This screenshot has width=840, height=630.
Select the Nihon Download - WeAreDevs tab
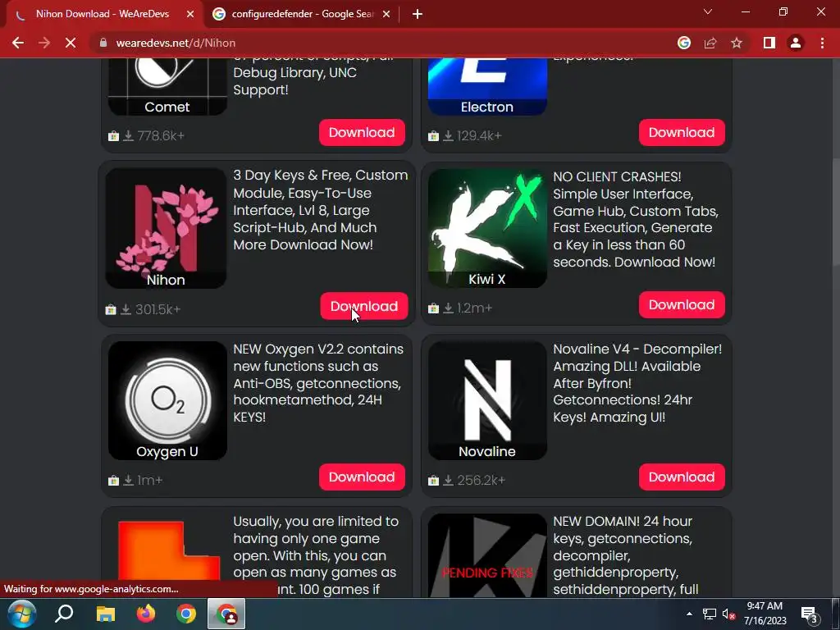click(104, 15)
